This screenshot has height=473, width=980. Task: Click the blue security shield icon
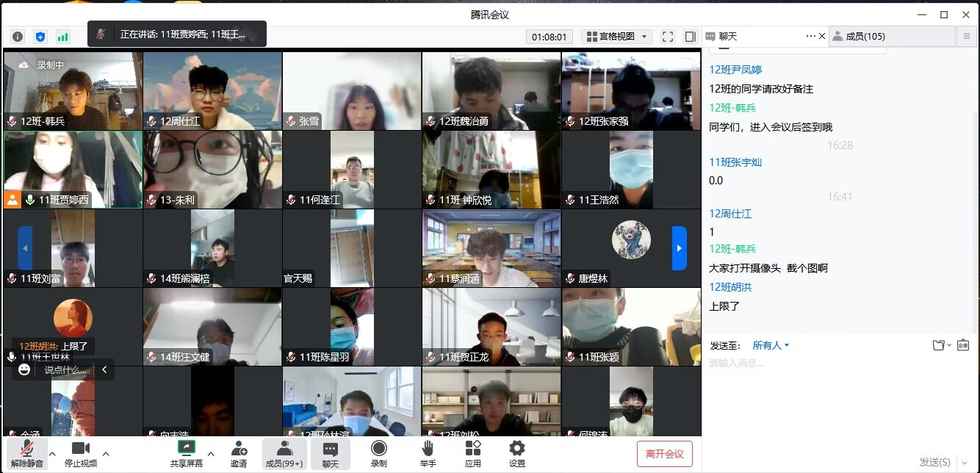tap(40, 37)
